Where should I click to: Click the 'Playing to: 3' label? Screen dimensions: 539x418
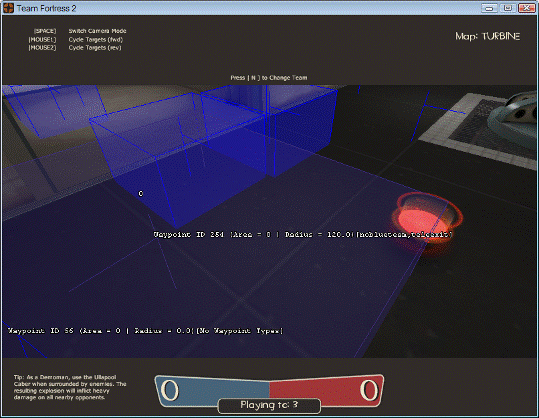click(269, 405)
